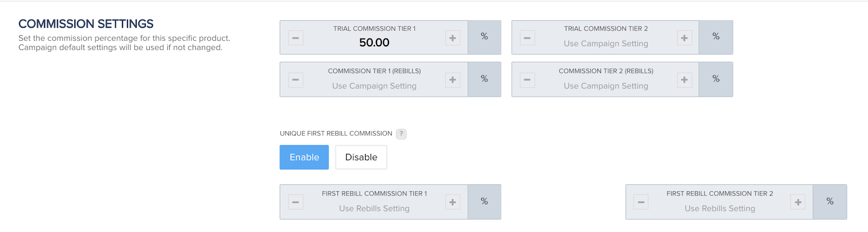Image resolution: width=868 pixels, height=232 pixels.
Task: Focus Trial Commission Tier 2 input field
Action: click(606, 43)
